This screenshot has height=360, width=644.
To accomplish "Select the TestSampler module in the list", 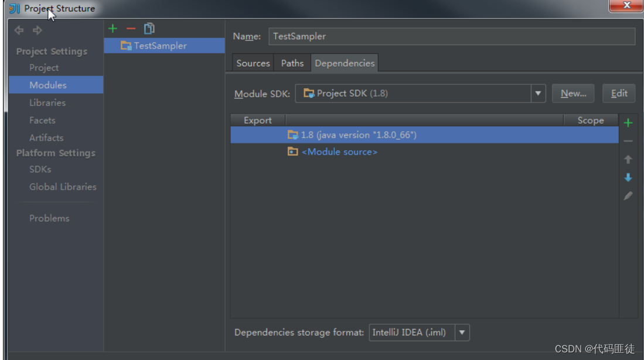I will click(x=160, y=46).
